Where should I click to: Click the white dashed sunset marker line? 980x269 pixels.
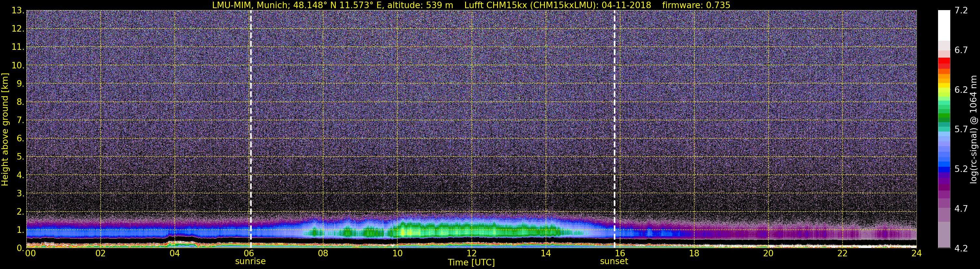click(614, 129)
